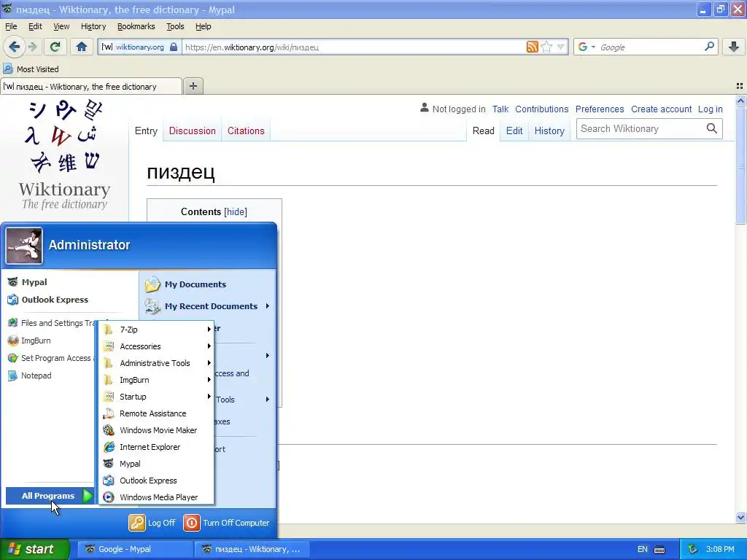Switch to the Discussion tab
Viewport: 747px width, 560px height.
(192, 131)
